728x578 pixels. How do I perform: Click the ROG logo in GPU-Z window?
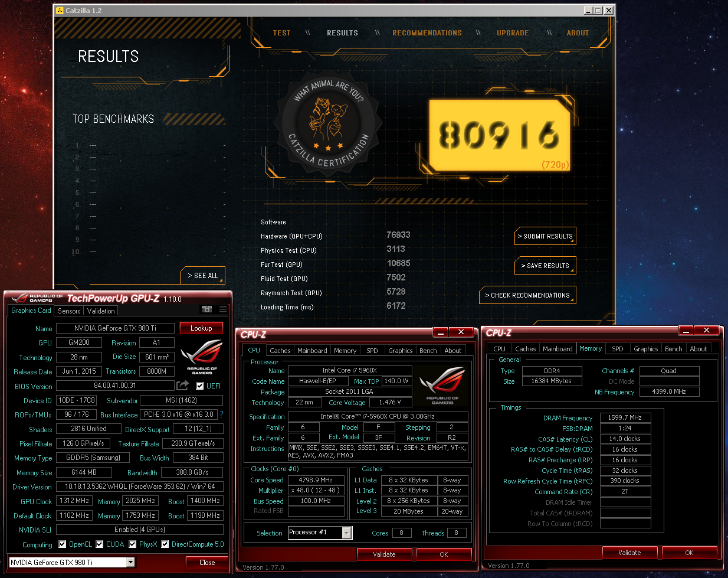tap(202, 356)
